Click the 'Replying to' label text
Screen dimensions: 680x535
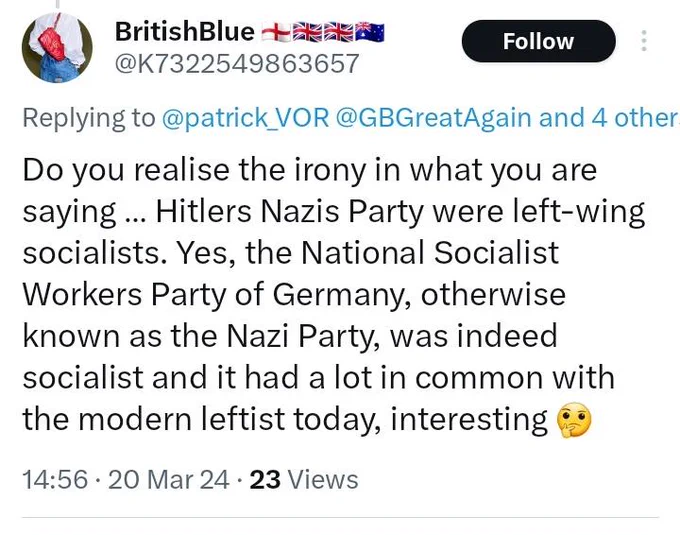click(x=89, y=117)
